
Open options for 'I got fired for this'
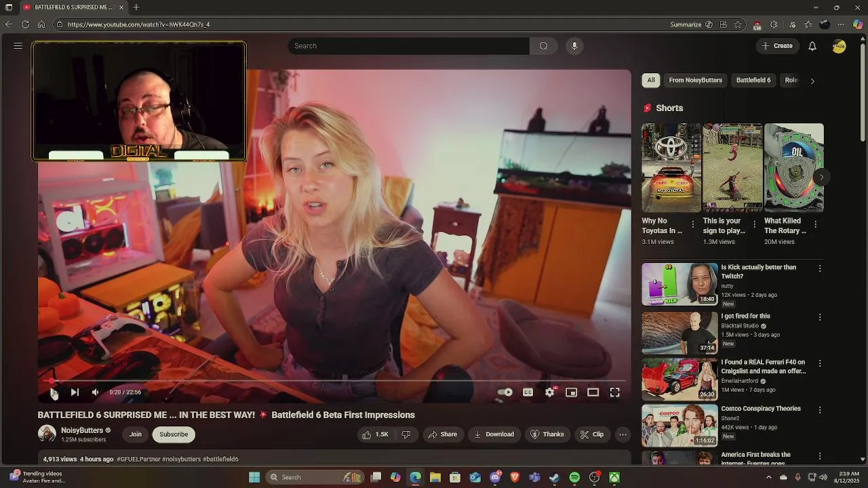(820, 317)
